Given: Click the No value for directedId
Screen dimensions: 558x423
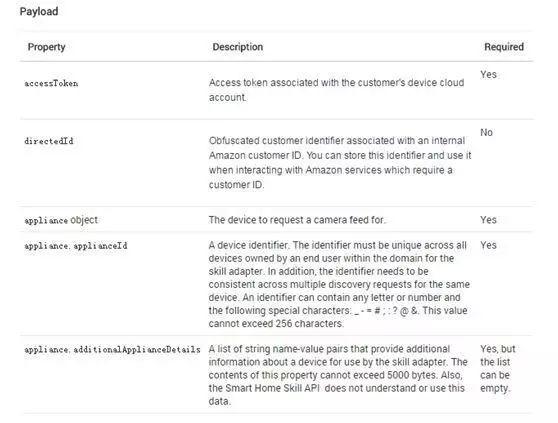Looking at the screenshot, I should coord(486,132).
